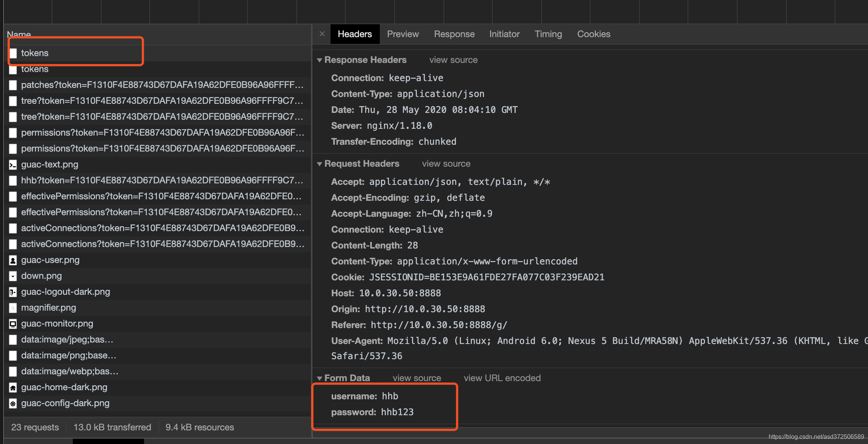This screenshot has height=444, width=868.
Task: Collapse the Form Data section
Action: pyautogui.click(x=320, y=378)
